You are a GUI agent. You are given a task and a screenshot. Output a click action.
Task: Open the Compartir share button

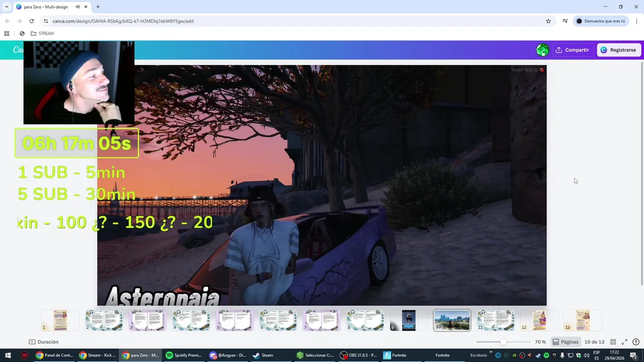tap(572, 50)
